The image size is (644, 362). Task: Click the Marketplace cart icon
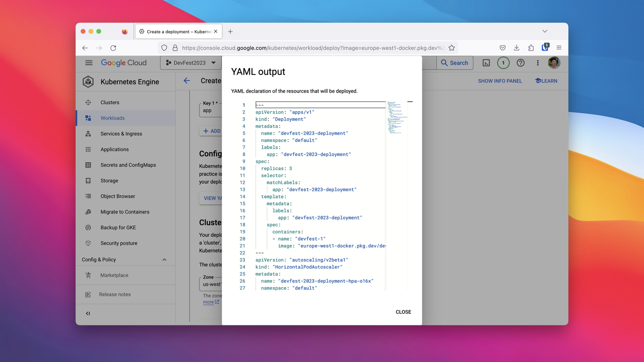pos(88,275)
